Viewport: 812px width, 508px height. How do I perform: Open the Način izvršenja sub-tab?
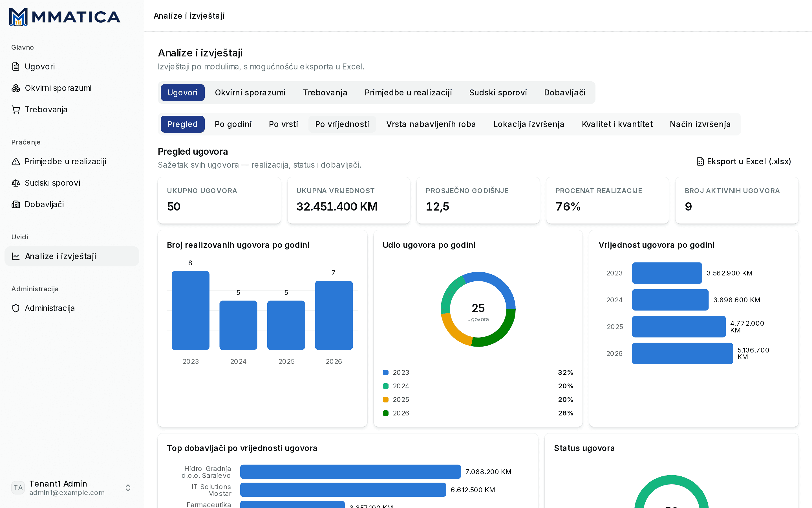coord(700,124)
